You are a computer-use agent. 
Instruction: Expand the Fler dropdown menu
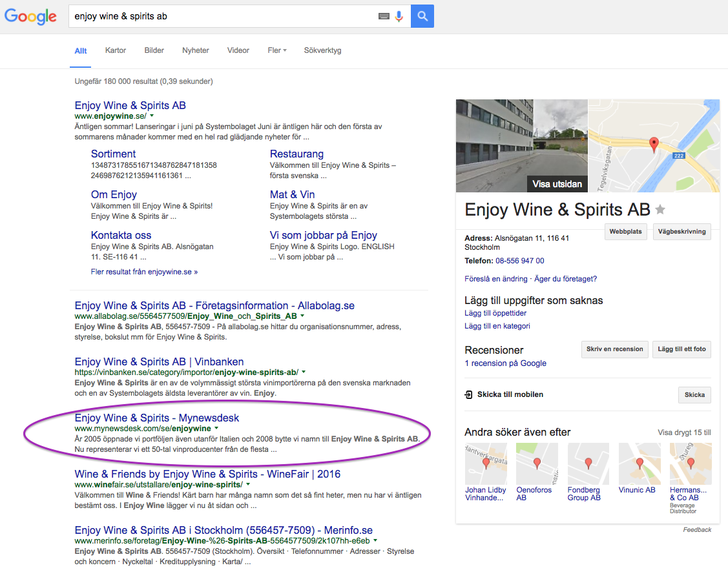276,50
